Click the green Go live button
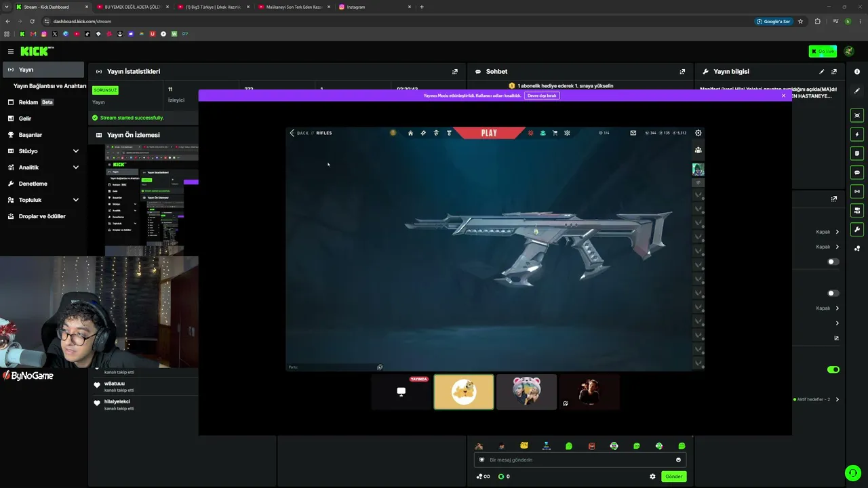 (x=823, y=52)
